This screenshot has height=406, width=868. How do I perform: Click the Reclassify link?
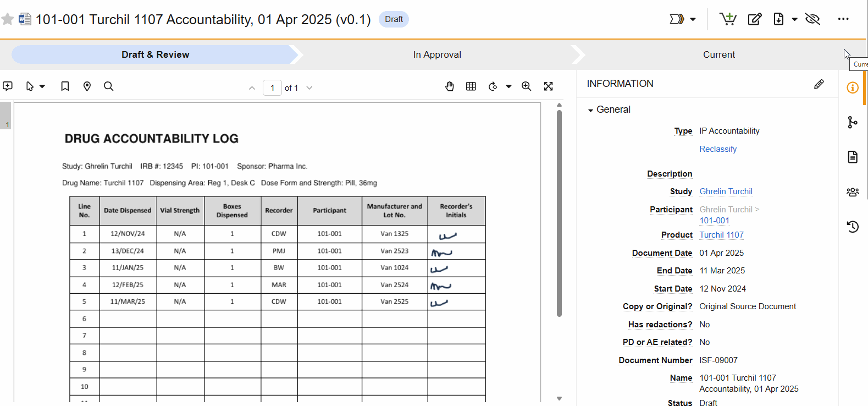(717, 149)
